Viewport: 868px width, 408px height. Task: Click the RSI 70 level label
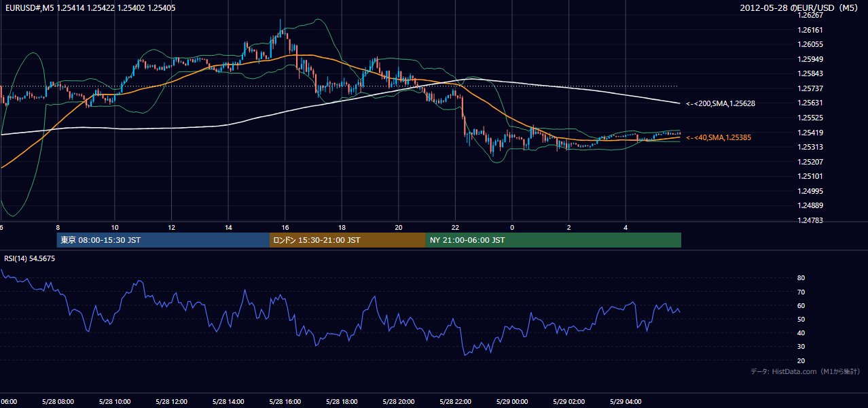pos(801,292)
